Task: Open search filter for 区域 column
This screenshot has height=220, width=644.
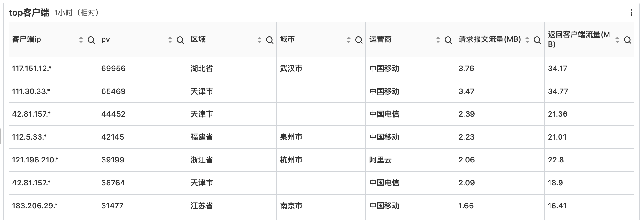Action: coord(270,40)
